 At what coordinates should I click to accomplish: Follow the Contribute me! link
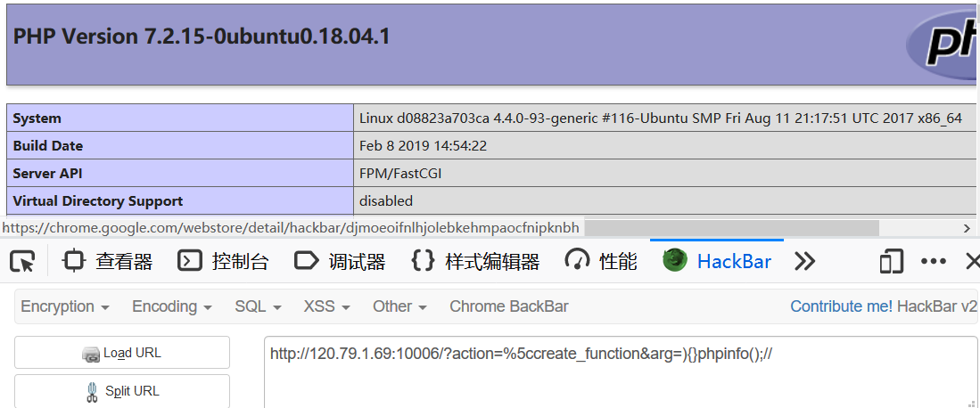pyautogui.click(x=841, y=306)
